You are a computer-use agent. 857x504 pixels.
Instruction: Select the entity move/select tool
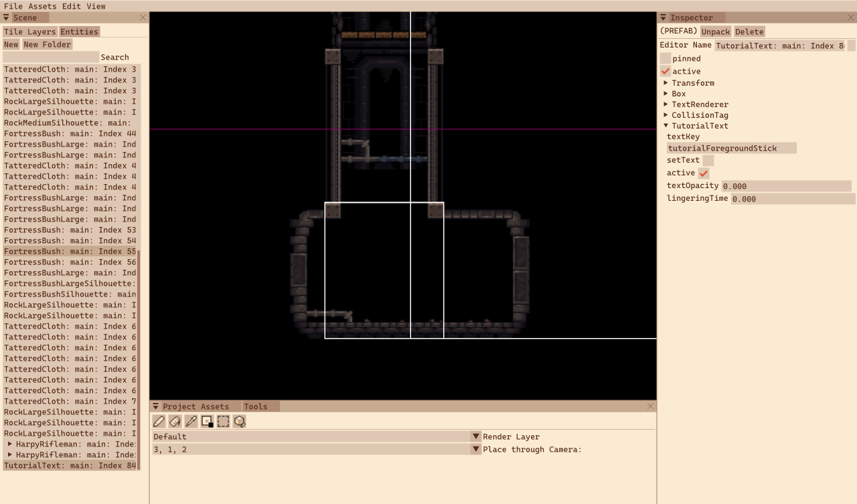(x=207, y=421)
